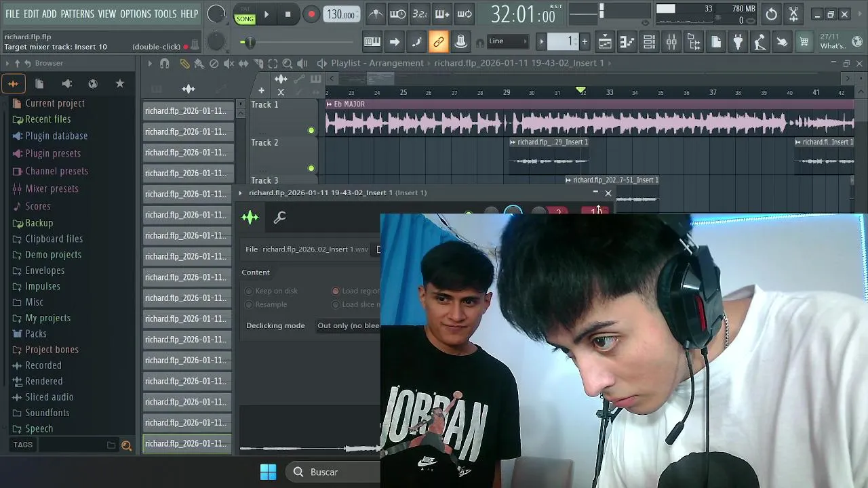Open the Piano roll view icon
The height and width of the screenshot is (488, 868).
click(x=627, y=42)
